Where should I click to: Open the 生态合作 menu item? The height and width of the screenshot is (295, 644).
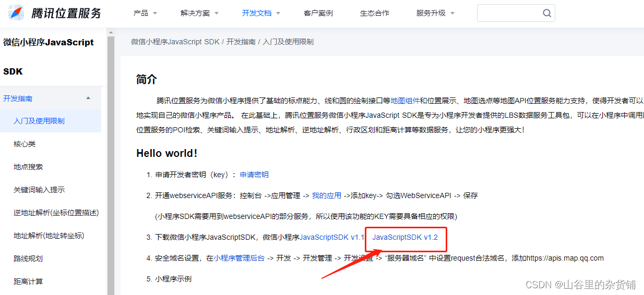click(375, 13)
